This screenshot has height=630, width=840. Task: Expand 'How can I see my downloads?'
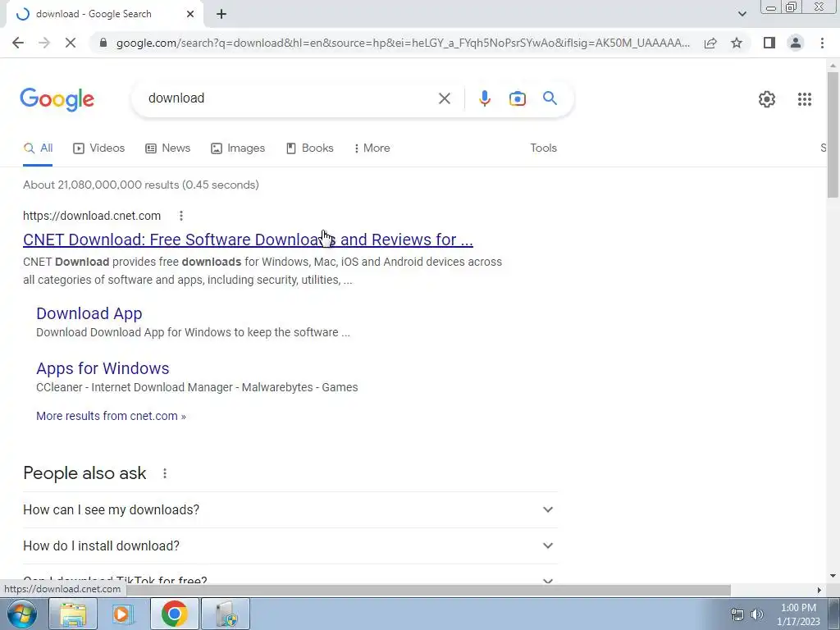click(x=290, y=510)
